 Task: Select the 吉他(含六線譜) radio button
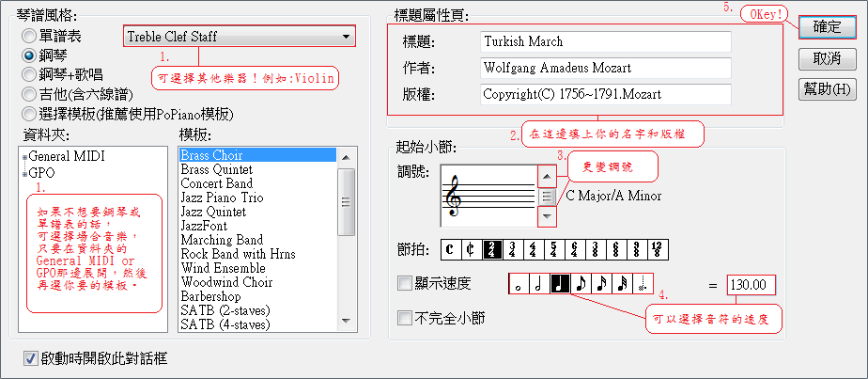[x=29, y=95]
